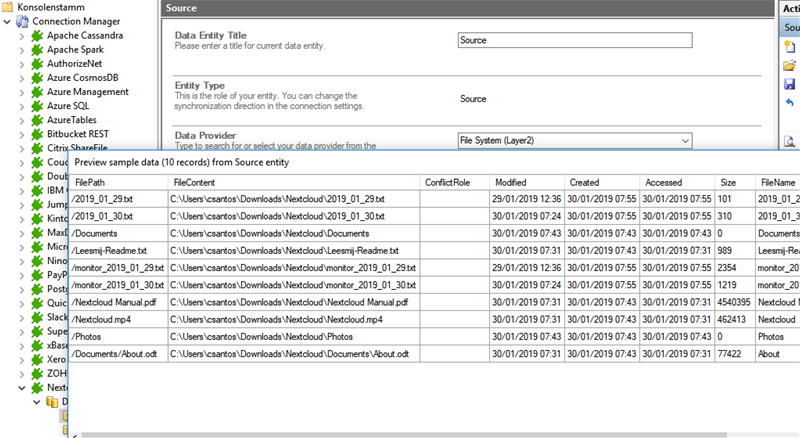Click the Modified column header

pyautogui.click(x=510, y=183)
